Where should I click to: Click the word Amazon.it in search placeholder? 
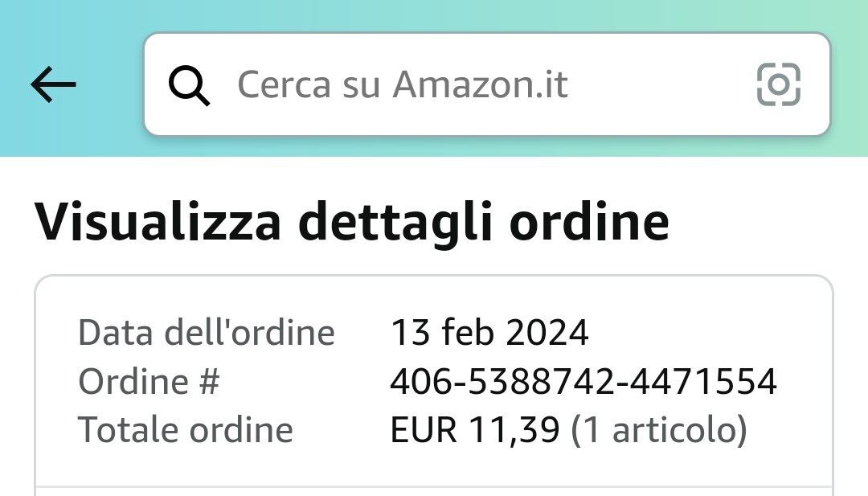480,84
